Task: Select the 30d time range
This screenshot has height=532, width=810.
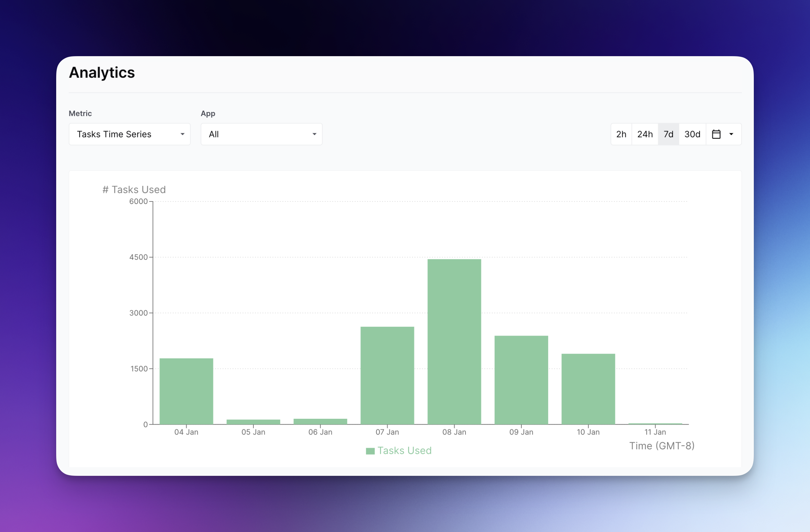Action: coord(692,134)
